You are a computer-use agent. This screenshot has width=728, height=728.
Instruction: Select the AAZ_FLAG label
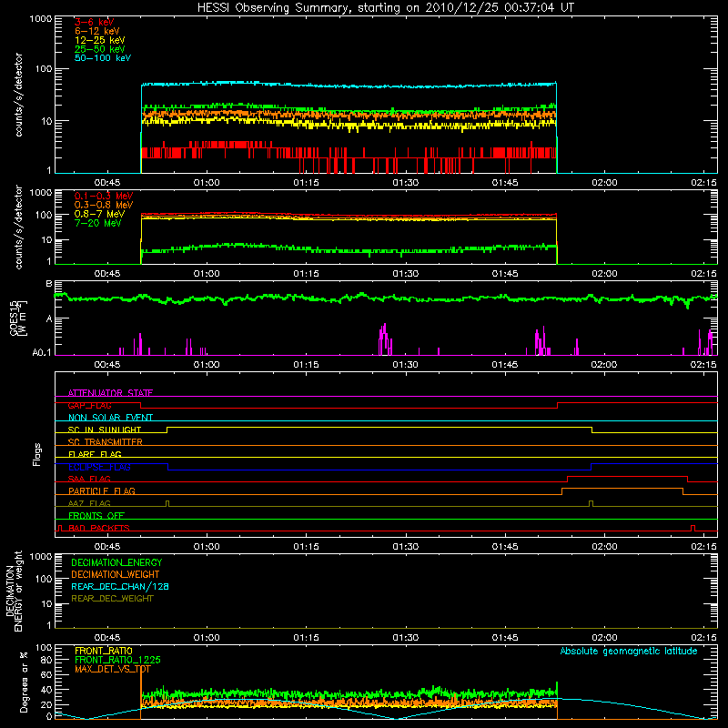click(89, 503)
